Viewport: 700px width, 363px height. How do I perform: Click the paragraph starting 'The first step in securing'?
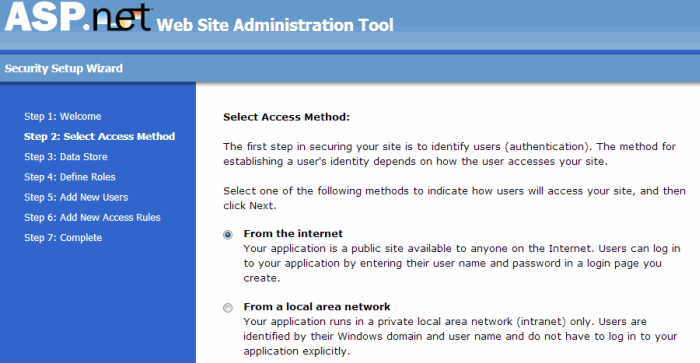[x=450, y=154]
